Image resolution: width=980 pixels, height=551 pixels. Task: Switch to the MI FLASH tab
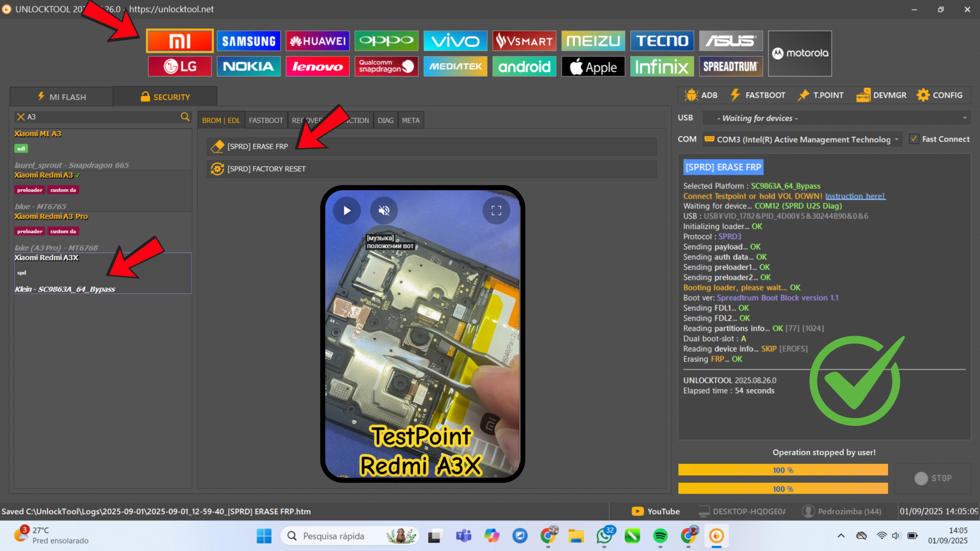tap(62, 97)
